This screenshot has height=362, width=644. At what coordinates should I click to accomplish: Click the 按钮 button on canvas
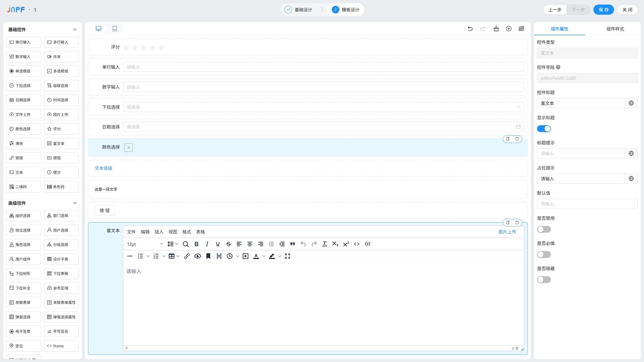tap(105, 210)
